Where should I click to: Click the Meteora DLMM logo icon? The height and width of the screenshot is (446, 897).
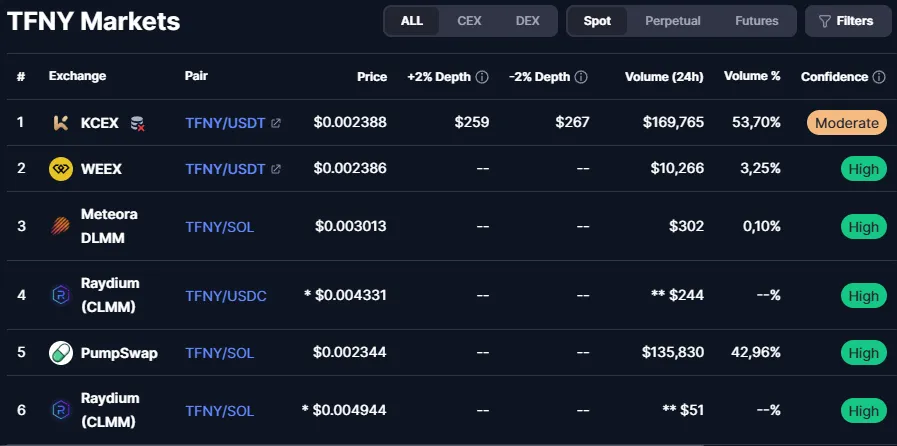point(61,226)
